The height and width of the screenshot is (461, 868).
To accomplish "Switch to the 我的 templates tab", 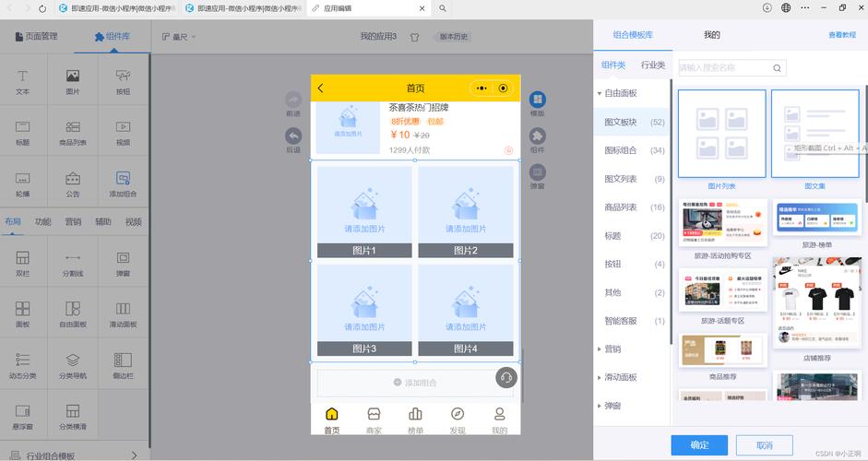I will tap(712, 35).
